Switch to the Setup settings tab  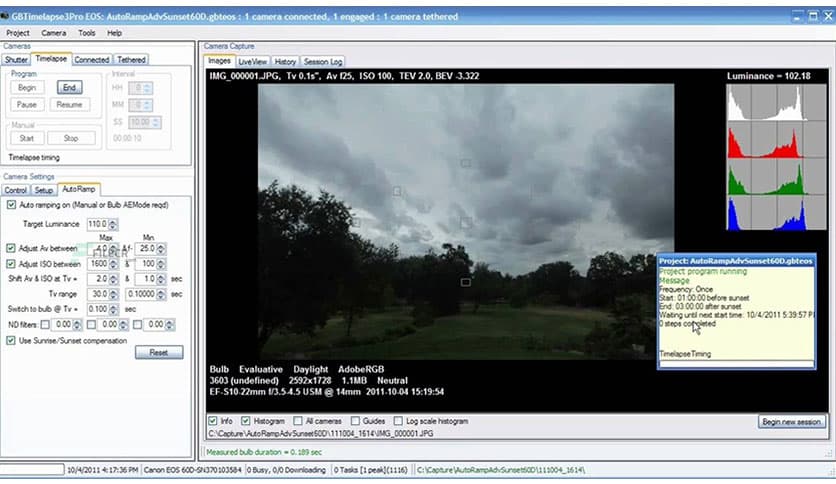pos(43,190)
